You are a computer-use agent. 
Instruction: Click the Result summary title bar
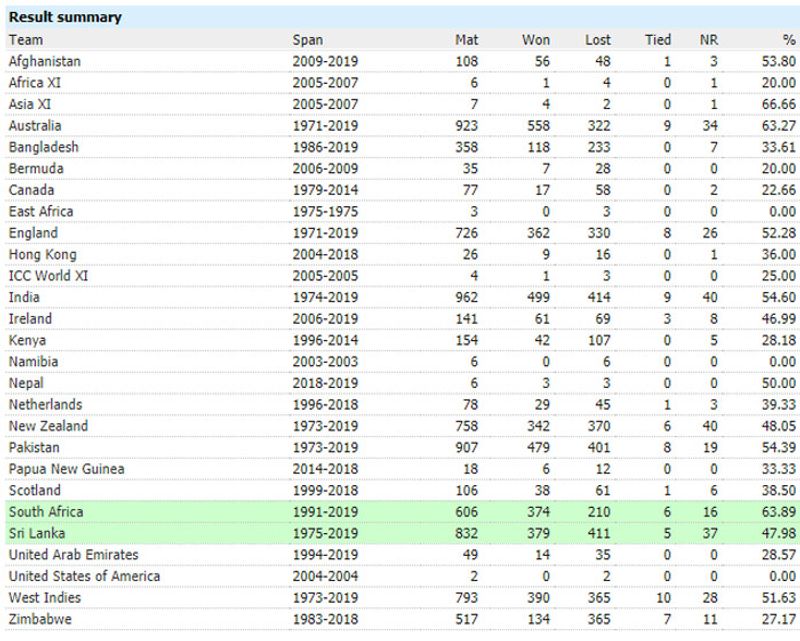coord(65,17)
